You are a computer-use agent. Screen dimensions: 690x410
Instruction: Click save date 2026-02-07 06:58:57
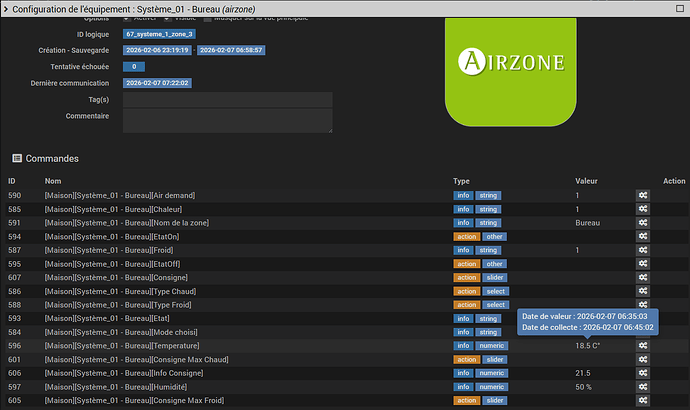[231, 50]
